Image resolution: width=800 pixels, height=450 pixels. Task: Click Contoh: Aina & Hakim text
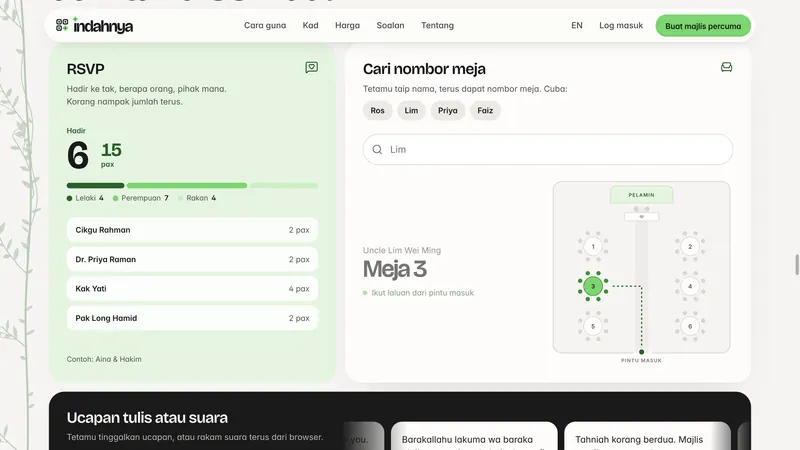pos(104,359)
